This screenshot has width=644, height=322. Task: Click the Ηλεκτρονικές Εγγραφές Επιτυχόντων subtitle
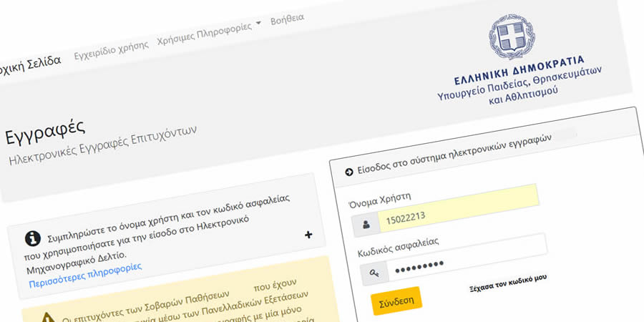[x=102, y=145]
